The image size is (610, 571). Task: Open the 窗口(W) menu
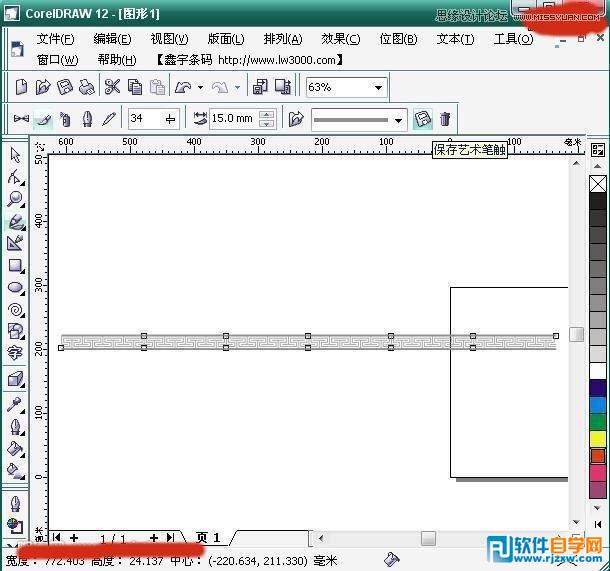click(x=57, y=60)
